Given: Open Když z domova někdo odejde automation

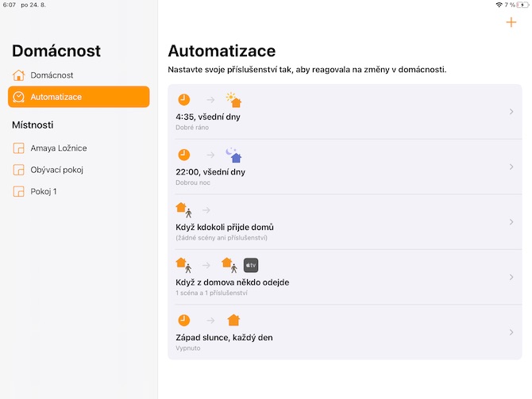Looking at the screenshot, I should tap(232, 282).
